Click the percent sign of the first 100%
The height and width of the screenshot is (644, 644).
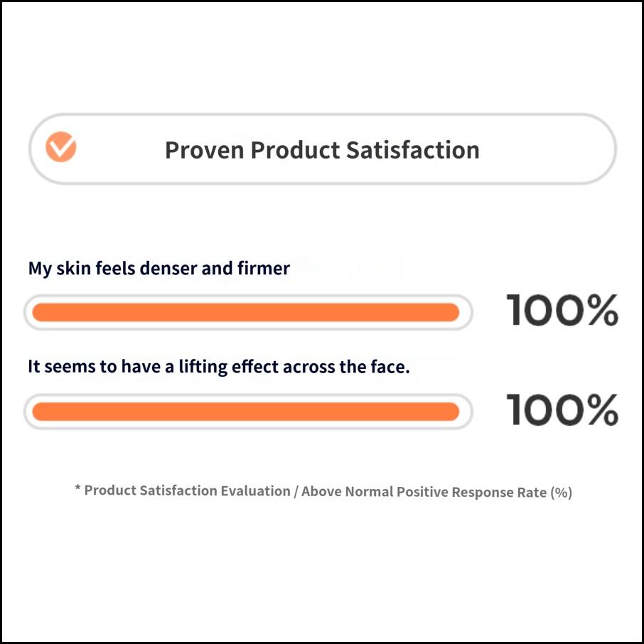(x=599, y=311)
